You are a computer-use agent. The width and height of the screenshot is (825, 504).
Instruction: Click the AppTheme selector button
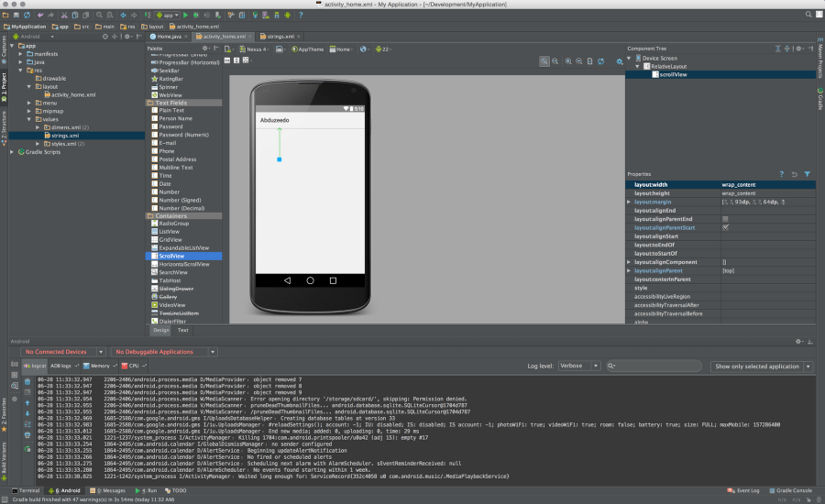click(x=308, y=49)
